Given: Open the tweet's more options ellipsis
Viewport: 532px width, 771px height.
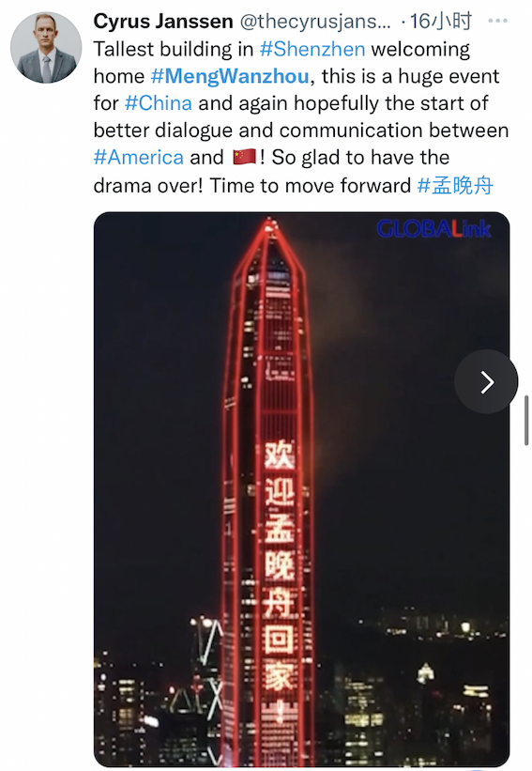Looking at the screenshot, I should [x=497, y=21].
